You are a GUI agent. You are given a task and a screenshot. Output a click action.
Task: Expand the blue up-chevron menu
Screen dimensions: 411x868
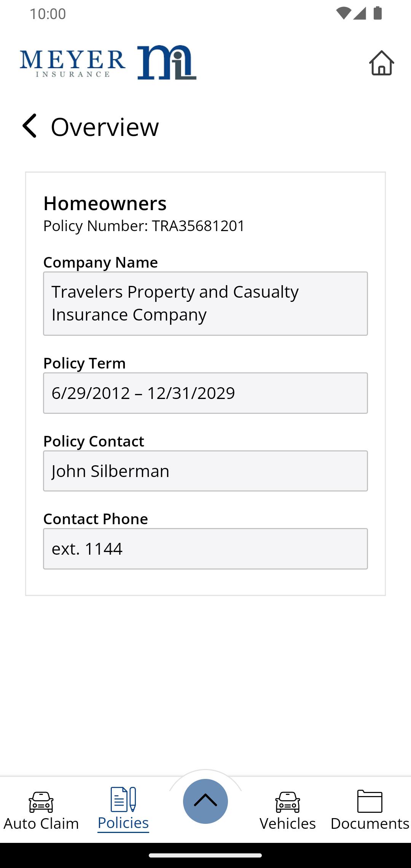coord(205,801)
